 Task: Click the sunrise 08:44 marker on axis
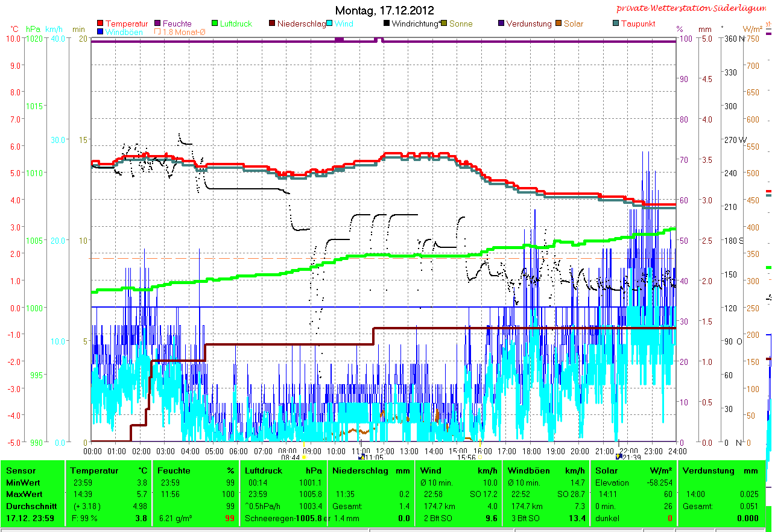click(291, 458)
